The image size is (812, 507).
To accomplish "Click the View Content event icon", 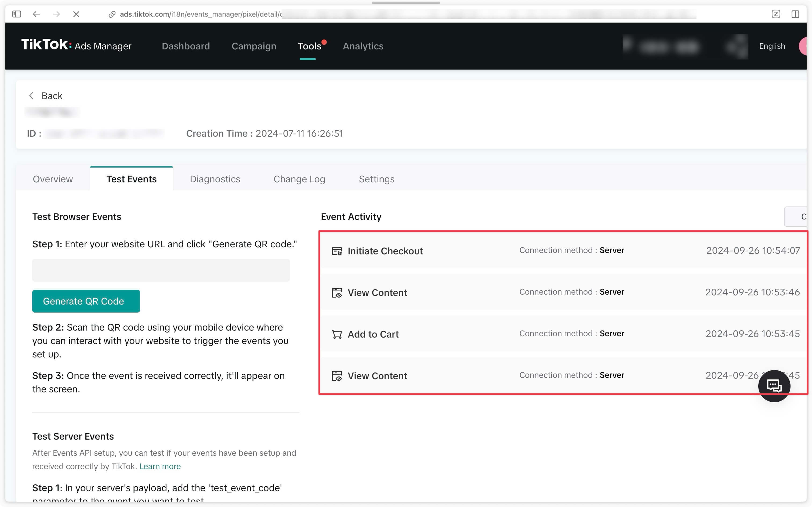I will coord(338,292).
